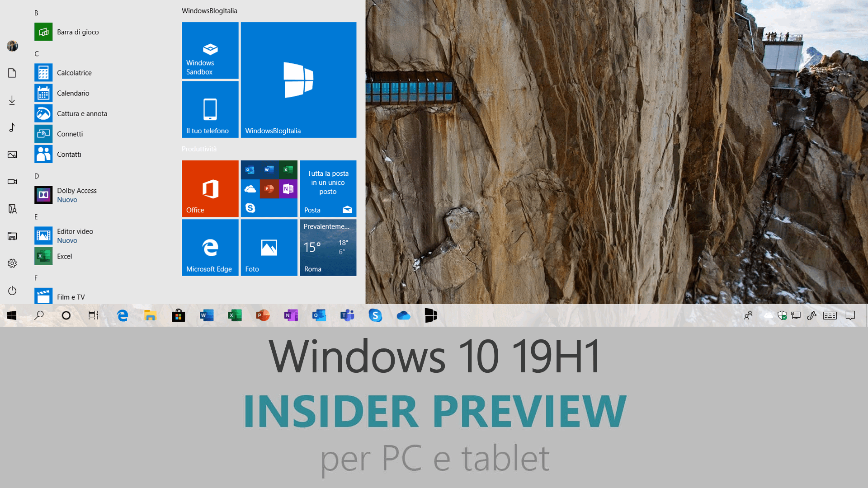This screenshot has width=868, height=488.
Task: Click the letter D group header
Action: [37, 176]
